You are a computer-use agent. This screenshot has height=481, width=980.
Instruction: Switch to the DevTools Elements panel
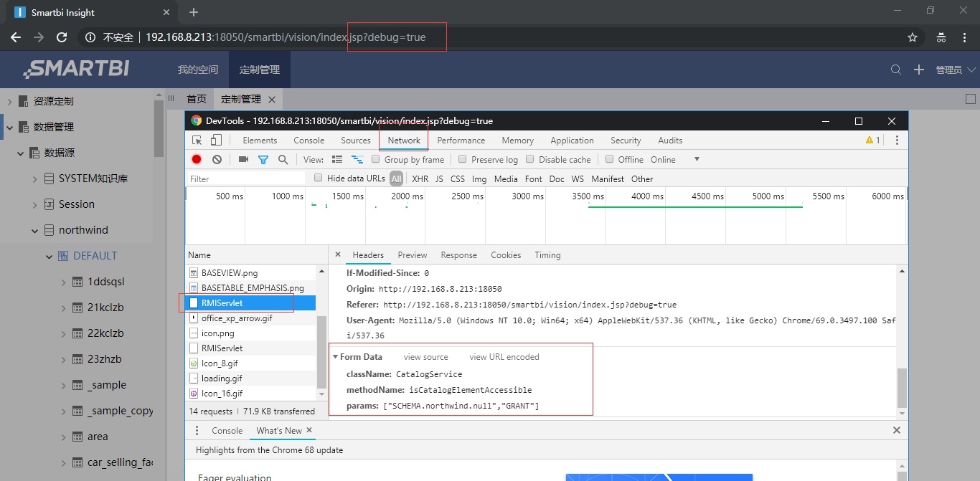tap(260, 141)
